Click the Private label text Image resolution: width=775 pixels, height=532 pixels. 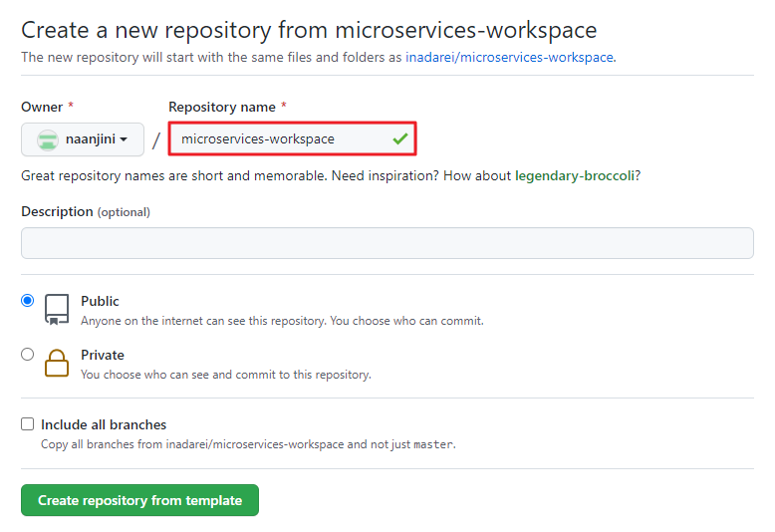[103, 355]
